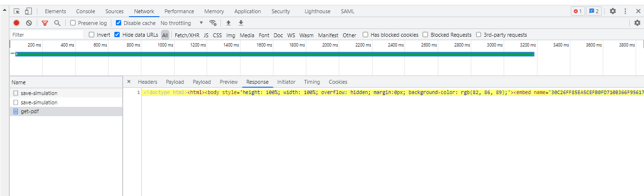Open DevTools more options menu

[625, 11]
